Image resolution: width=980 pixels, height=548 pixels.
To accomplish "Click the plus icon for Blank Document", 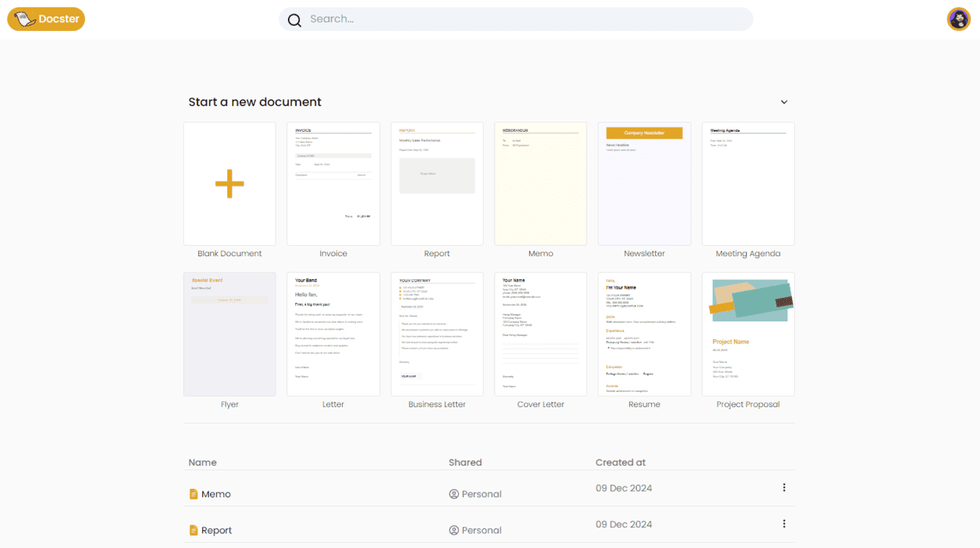I will 229,184.
